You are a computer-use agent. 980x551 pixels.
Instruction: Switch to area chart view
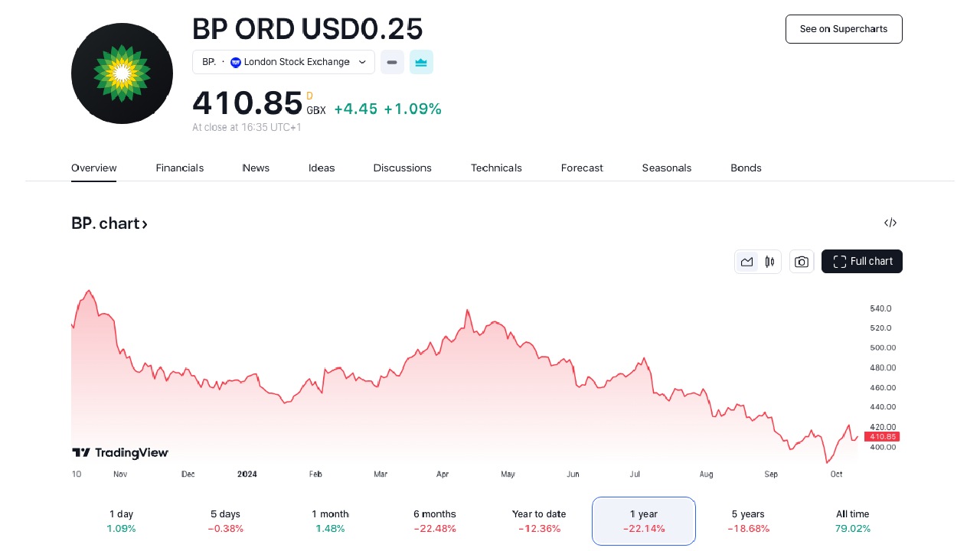click(746, 262)
